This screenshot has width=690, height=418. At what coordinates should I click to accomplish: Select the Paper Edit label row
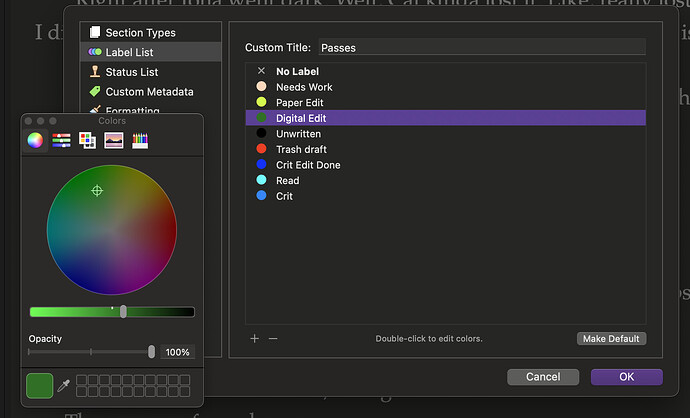coord(446,102)
